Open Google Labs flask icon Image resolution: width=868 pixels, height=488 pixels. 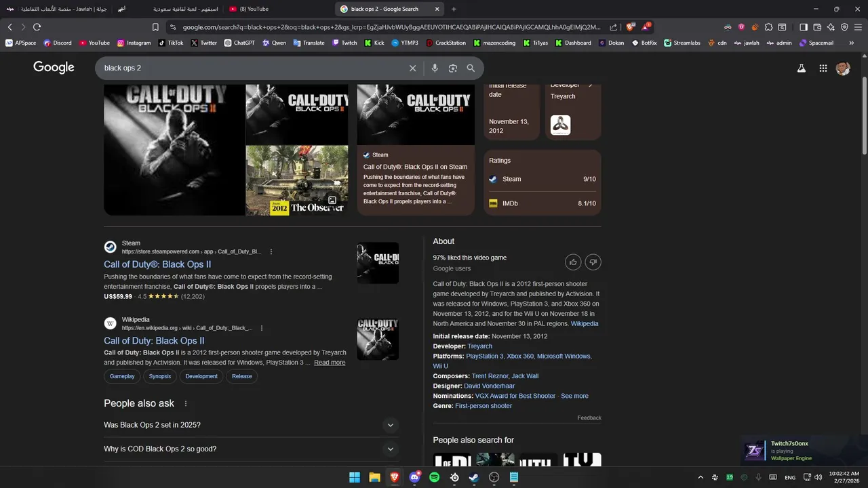point(802,68)
